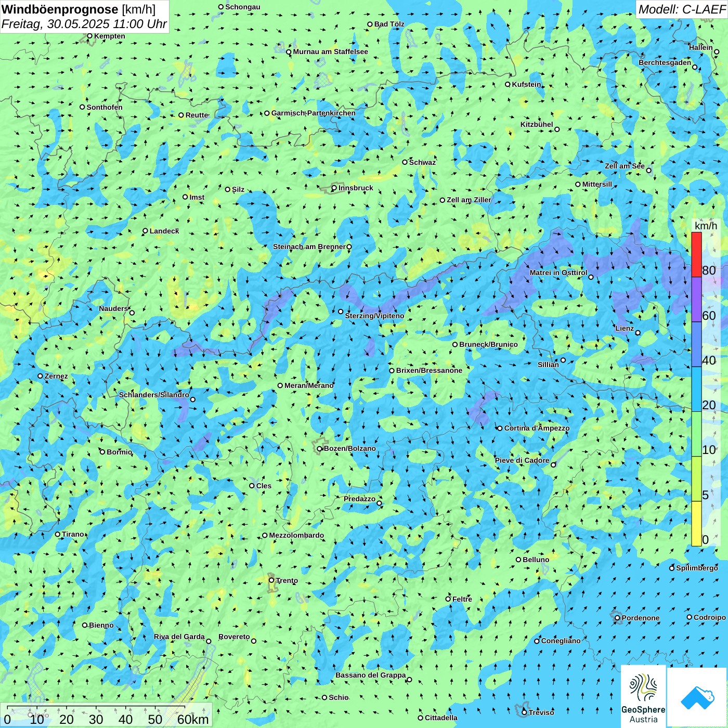Click the Sterzing/Vipiteno location dot

pos(341,311)
